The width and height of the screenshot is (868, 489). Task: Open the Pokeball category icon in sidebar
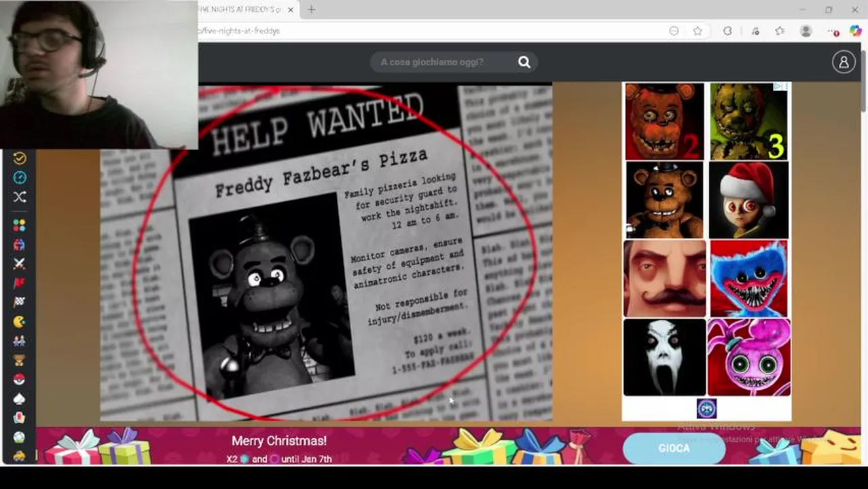19,379
